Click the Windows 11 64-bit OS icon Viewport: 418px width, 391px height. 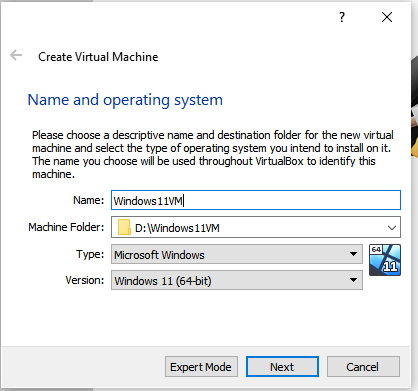point(385,260)
